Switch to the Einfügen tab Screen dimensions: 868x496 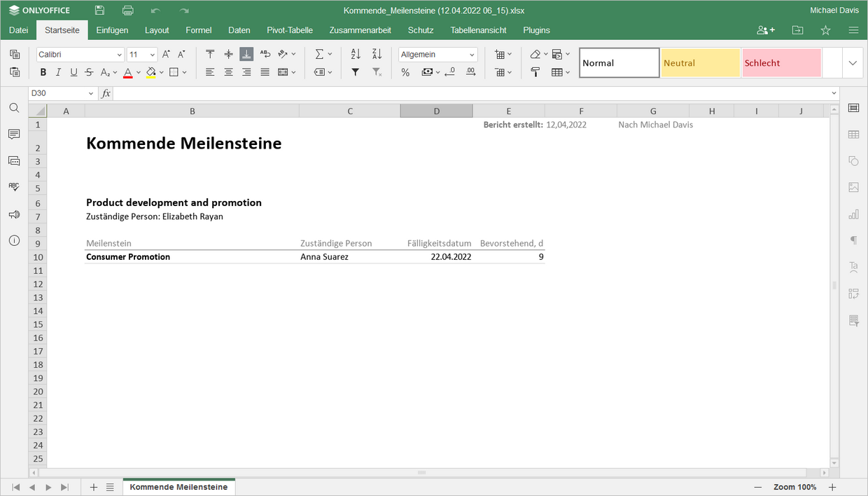112,30
